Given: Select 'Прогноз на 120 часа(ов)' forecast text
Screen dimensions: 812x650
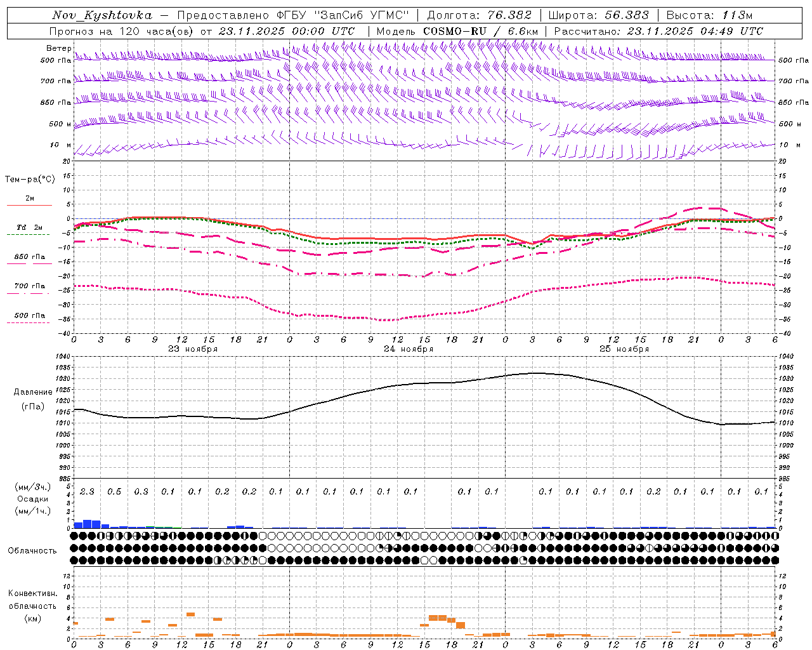Looking at the screenshot, I should (x=122, y=31).
